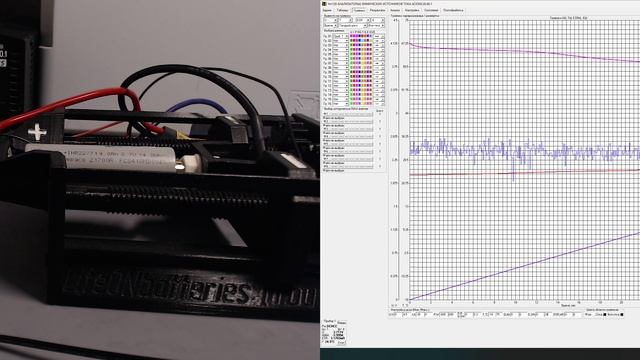Open the wide middle dropdown below the spinner fields
The width and height of the screenshot is (640, 360).
pyautogui.click(x=353, y=25)
